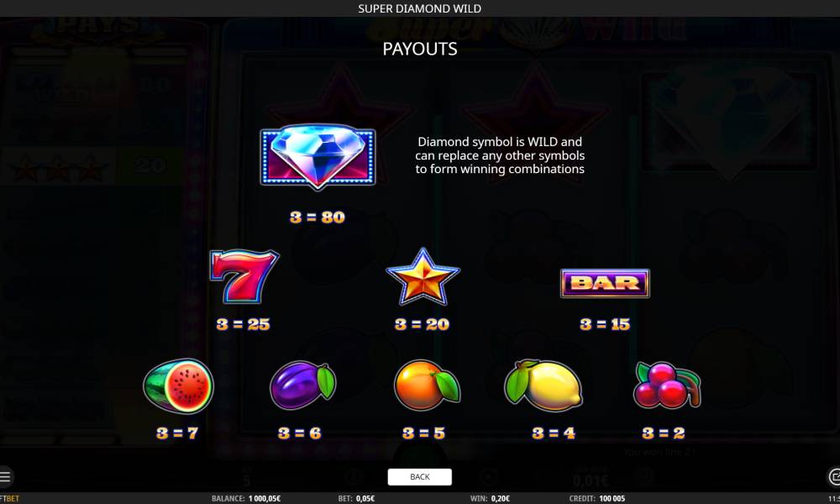The width and height of the screenshot is (840, 504).
Task: Click the yellow lemon symbol
Action: [543, 385]
